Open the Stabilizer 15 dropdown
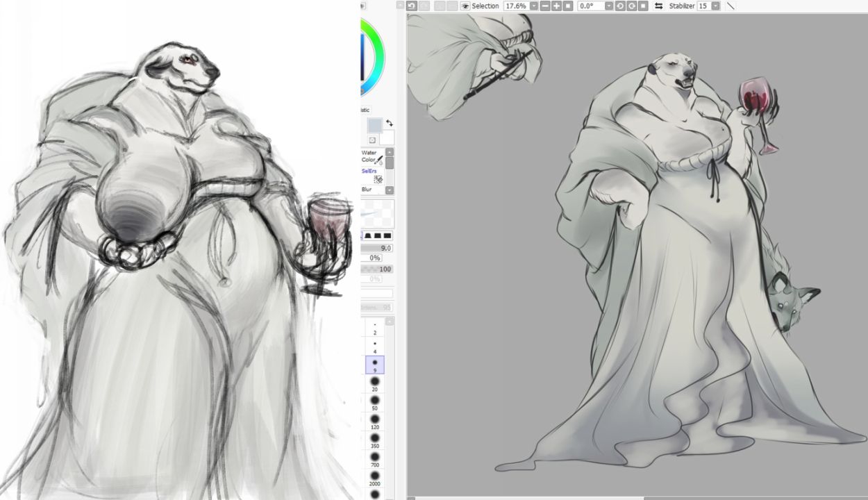868x500 pixels. pos(715,6)
